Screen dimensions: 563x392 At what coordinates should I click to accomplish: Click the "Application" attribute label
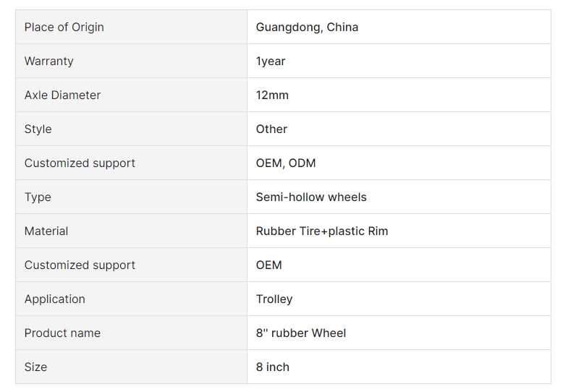[x=54, y=299]
